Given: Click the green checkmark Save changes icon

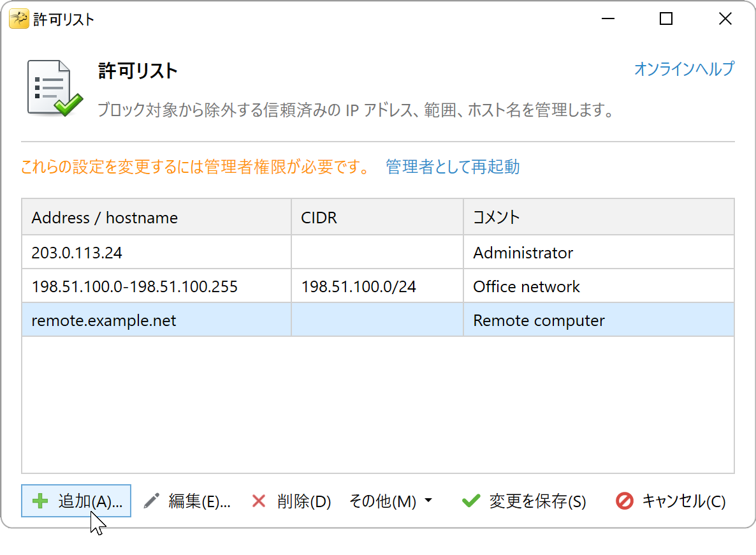Looking at the screenshot, I should click(x=470, y=501).
